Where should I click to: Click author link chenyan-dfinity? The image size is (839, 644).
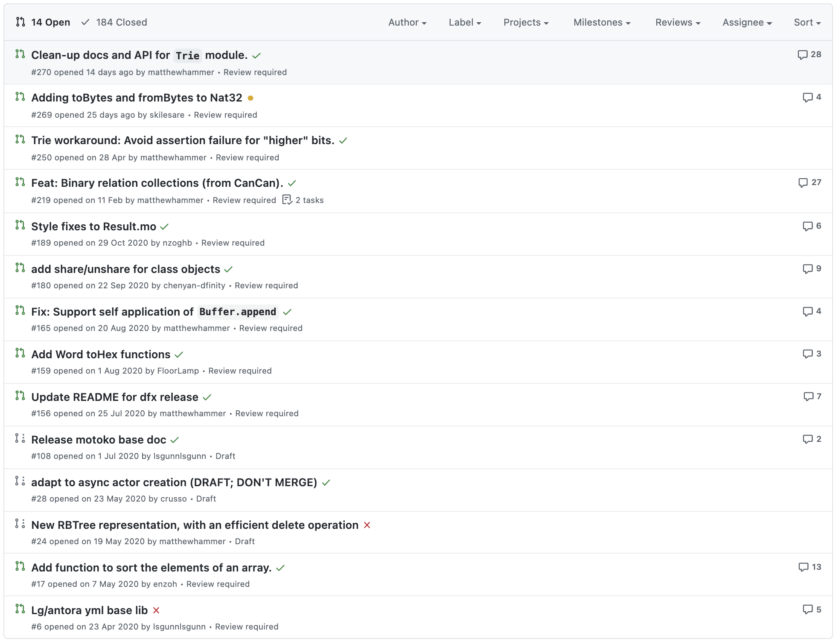(x=194, y=285)
